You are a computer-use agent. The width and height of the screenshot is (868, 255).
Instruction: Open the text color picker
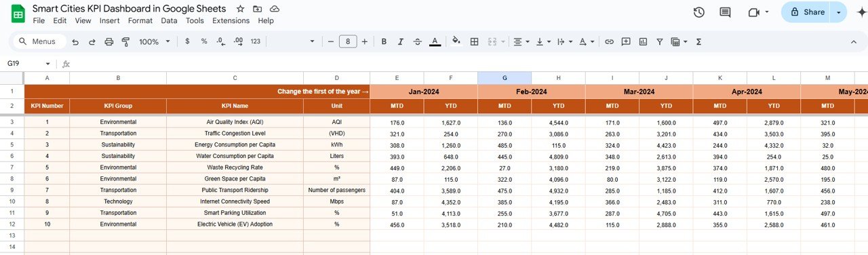click(x=435, y=41)
